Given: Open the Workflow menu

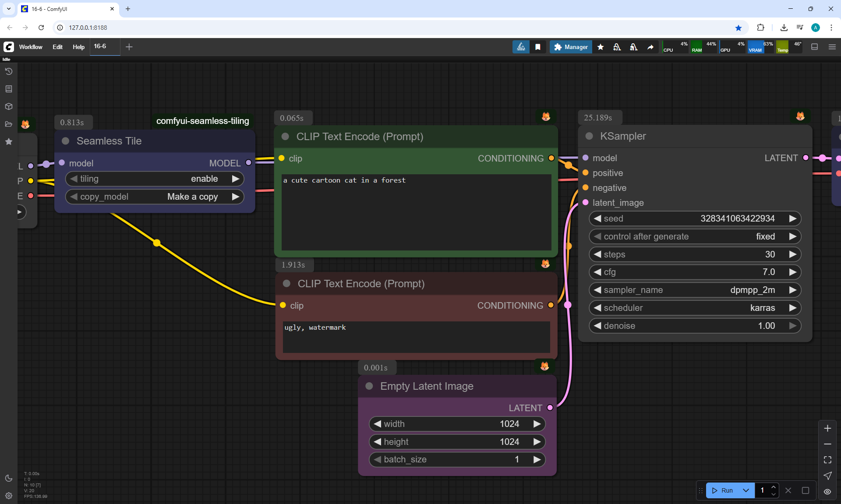Looking at the screenshot, I should 31,47.
